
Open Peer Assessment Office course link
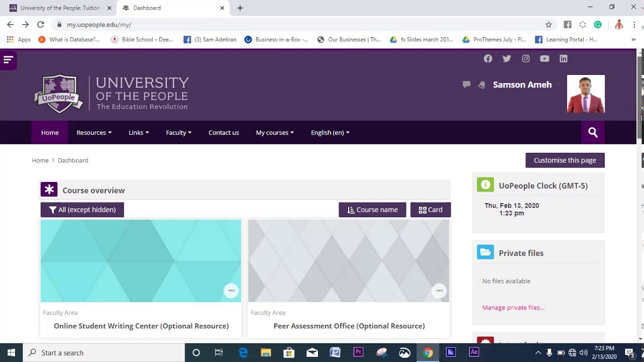349,326
